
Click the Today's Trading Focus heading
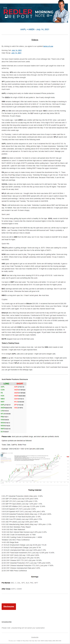point(10,343)
